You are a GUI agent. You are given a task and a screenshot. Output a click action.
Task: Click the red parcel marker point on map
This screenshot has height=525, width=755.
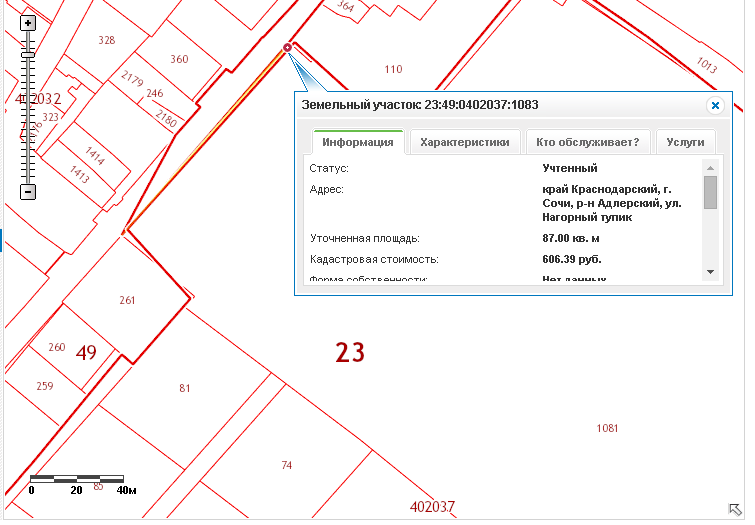pos(288,47)
